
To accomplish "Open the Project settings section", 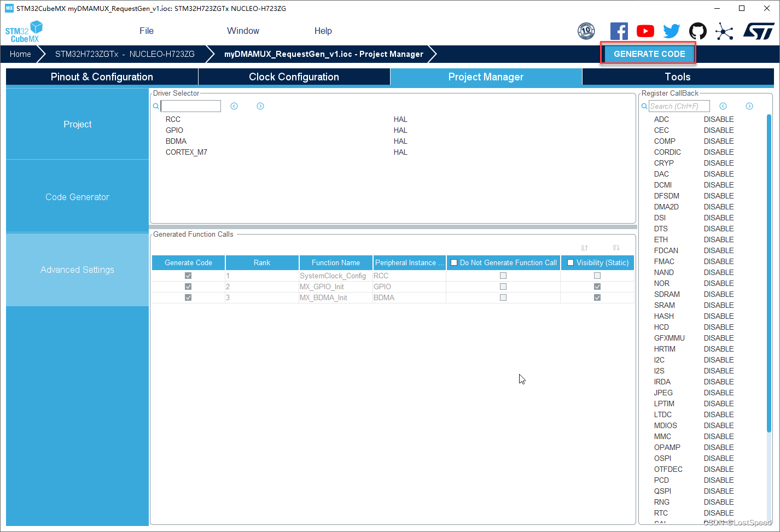I will [77, 124].
